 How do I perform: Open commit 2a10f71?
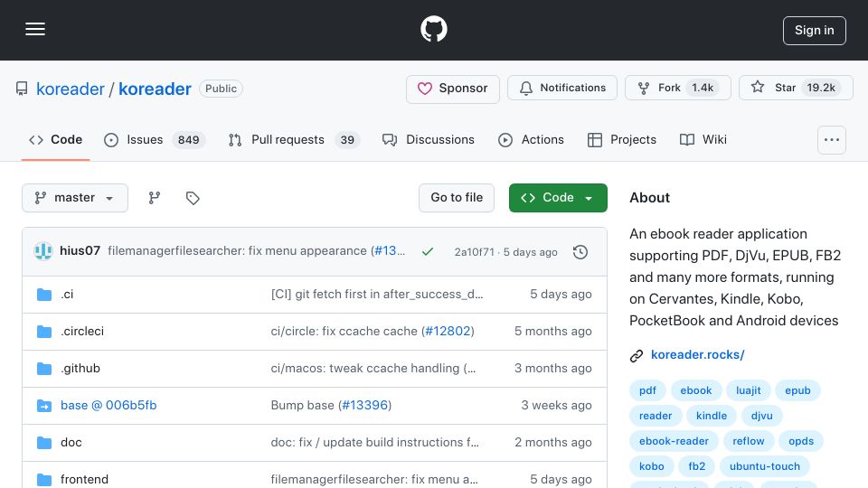tap(474, 252)
